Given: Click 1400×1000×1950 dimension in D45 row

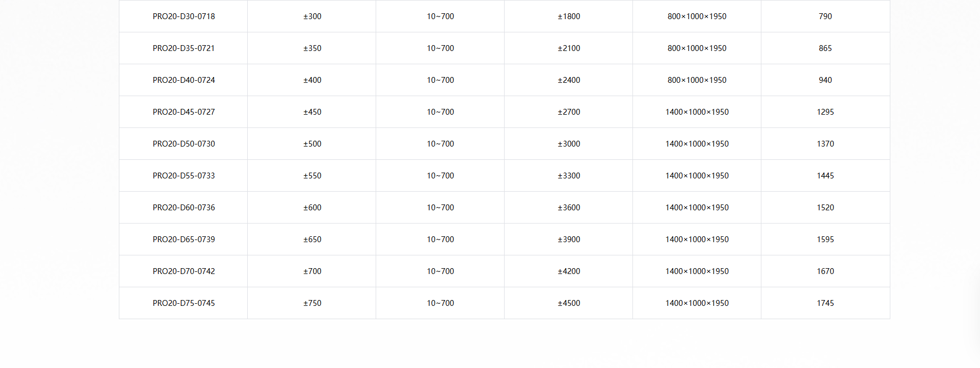Looking at the screenshot, I should [697, 112].
